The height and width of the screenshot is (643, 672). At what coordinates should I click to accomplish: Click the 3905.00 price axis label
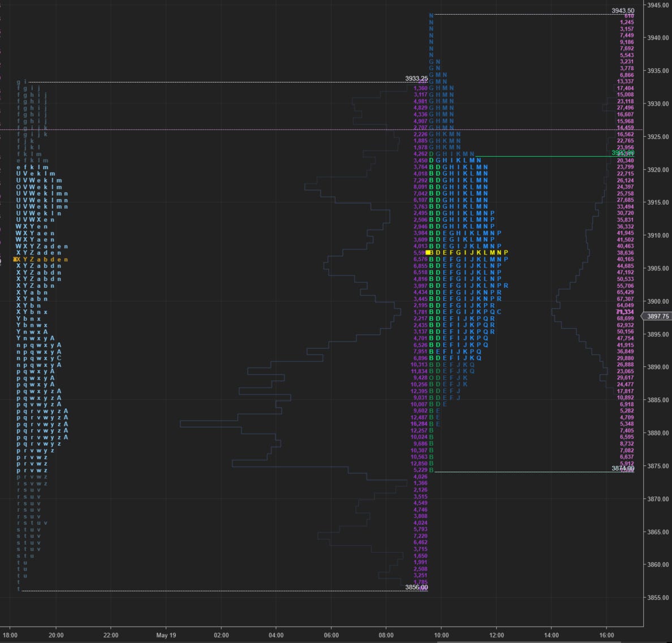click(658, 268)
